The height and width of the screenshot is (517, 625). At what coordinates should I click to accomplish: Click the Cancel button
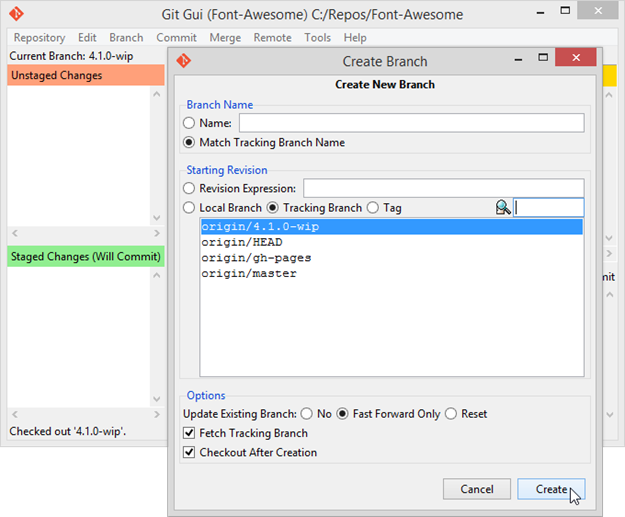477,489
